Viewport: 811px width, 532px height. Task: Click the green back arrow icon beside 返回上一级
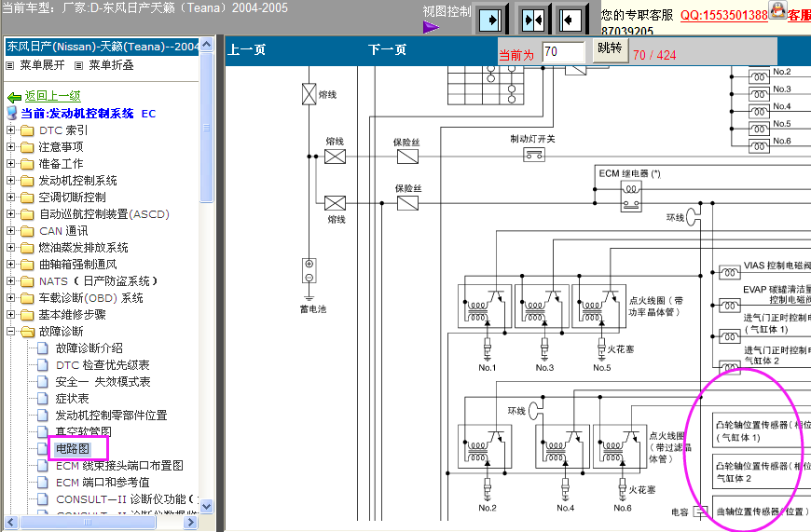[x=15, y=97]
